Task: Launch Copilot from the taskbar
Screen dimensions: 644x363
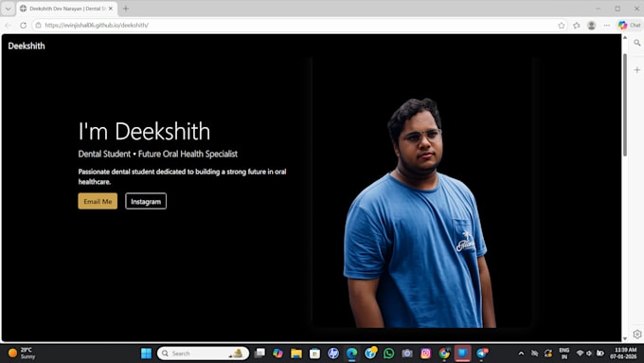Action: (278, 354)
